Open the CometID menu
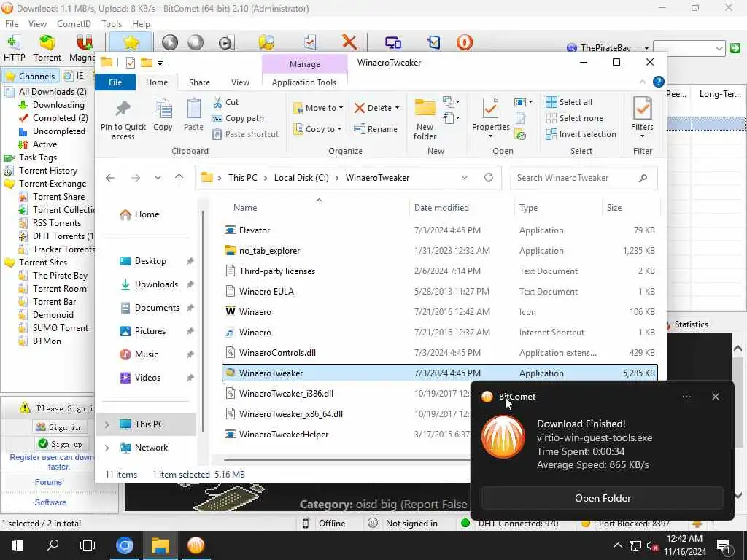The image size is (747, 560). [x=74, y=24]
